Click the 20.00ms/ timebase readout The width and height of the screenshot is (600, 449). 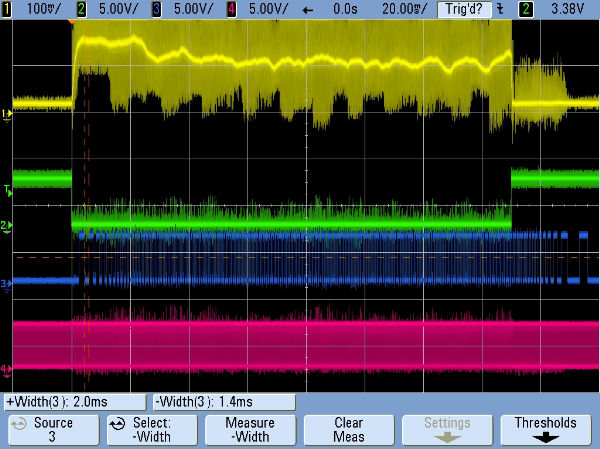(x=404, y=9)
